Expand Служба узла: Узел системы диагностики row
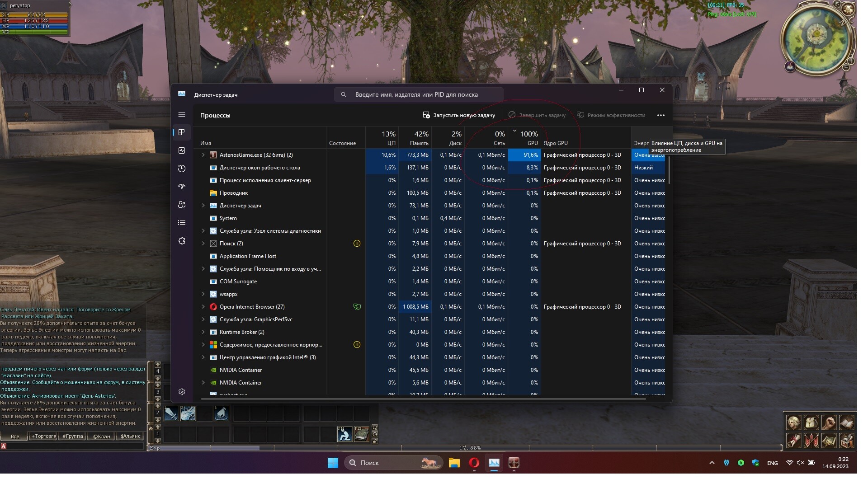The height and width of the screenshot is (488, 868). [203, 231]
